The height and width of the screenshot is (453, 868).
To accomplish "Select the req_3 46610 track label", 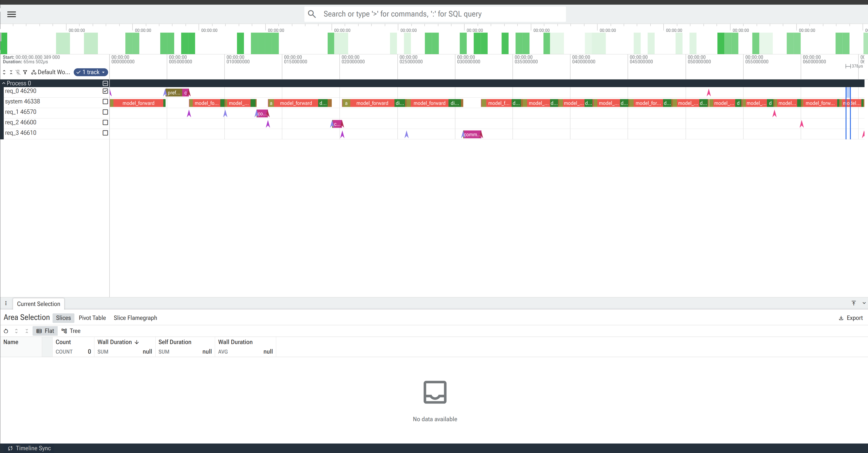I will (20, 133).
